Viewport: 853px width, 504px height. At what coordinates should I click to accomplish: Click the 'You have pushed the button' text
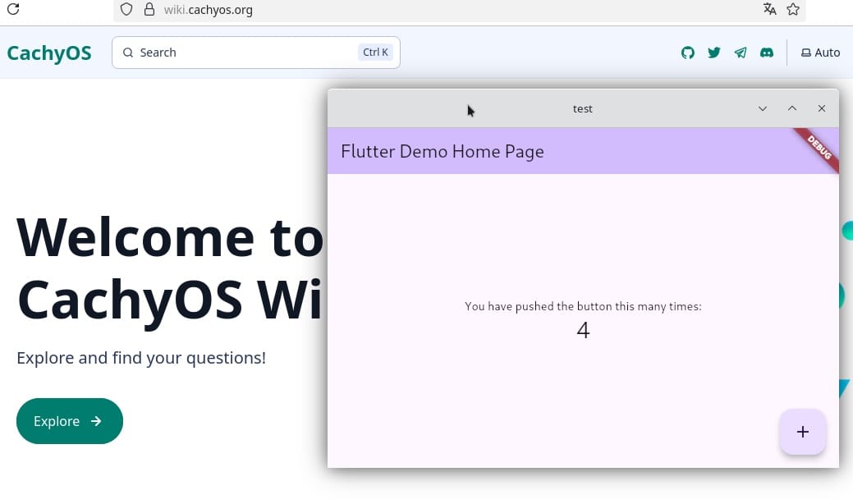tap(583, 307)
